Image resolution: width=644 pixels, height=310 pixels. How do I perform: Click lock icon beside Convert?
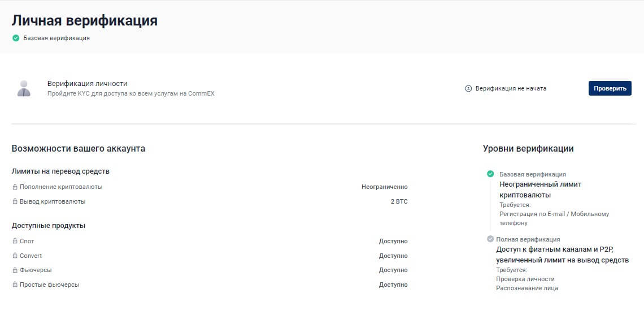pyautogui.click(x=15, y=256)
